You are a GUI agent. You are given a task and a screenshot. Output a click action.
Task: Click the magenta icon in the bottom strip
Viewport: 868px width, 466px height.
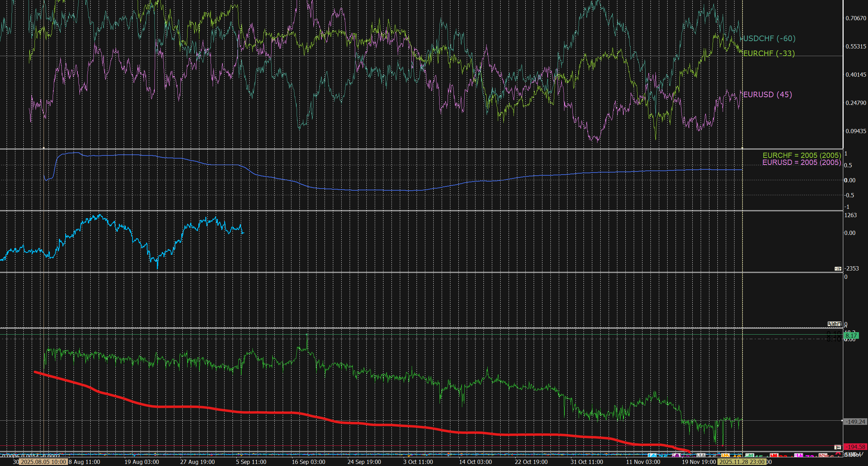(798, 455)
